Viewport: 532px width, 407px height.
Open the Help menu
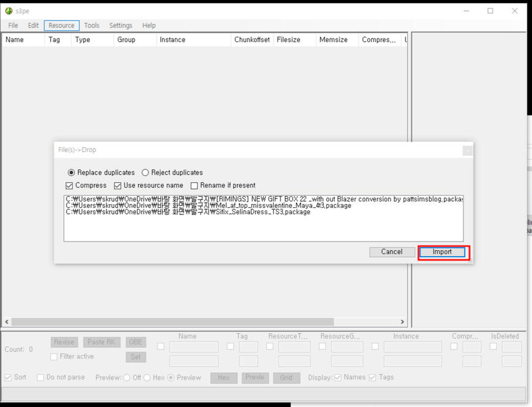coord(149,26)
